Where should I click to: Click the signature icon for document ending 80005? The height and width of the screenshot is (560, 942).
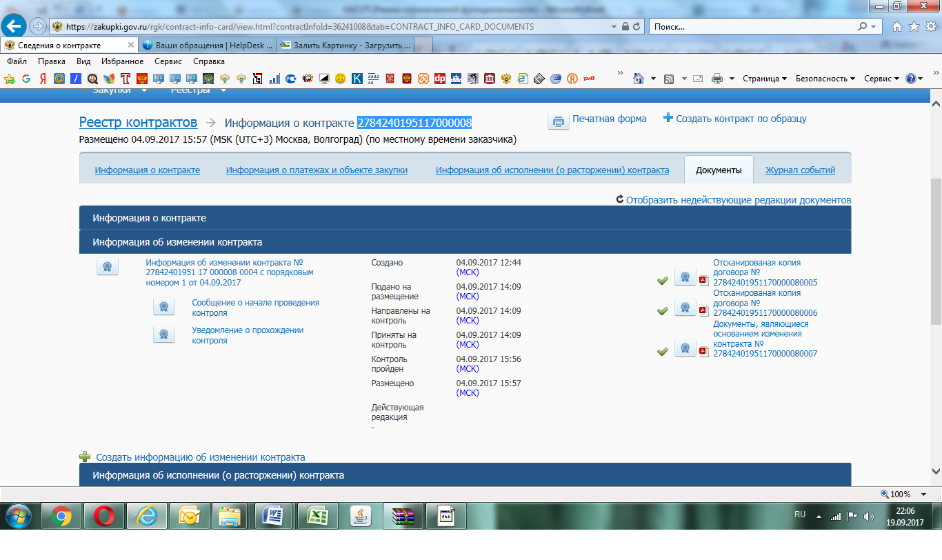click(x=685, y=277)
